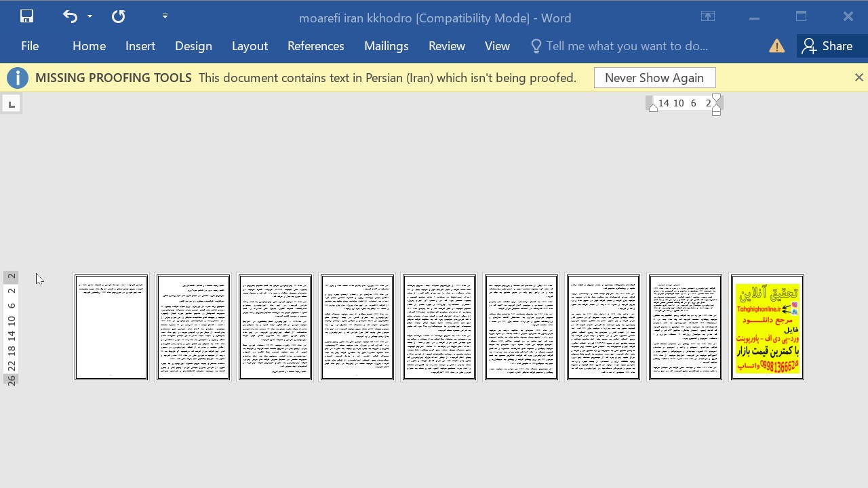The width and height of the screenshot is (868, 488).
Task: Select the first page thumbnail with little text
Action: click(x=111, y=327)
